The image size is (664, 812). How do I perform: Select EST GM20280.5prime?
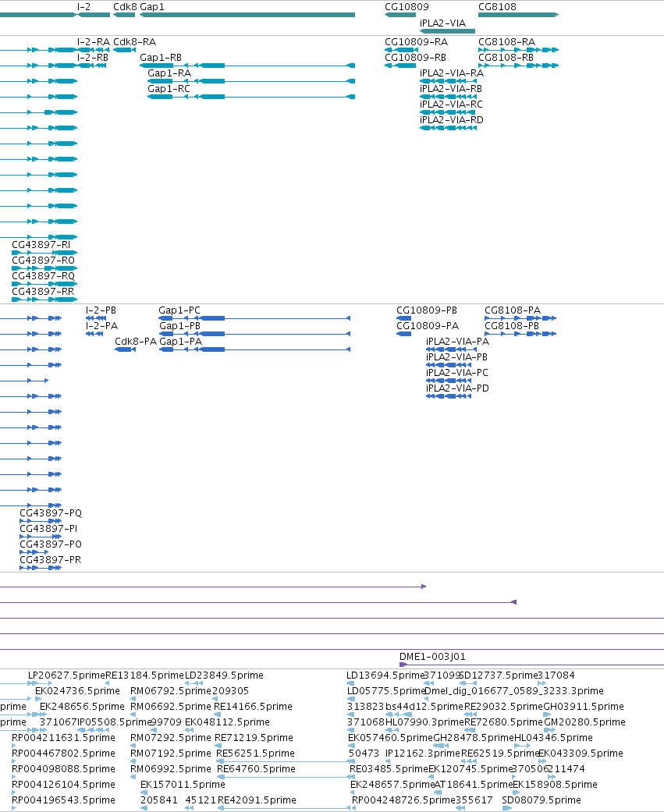[x=584, y=722]
